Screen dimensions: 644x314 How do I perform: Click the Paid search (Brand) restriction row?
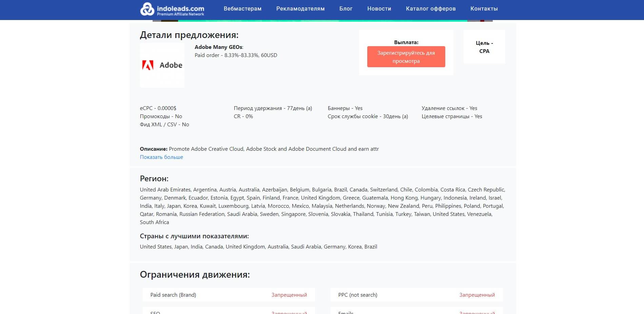coord(229,295)
